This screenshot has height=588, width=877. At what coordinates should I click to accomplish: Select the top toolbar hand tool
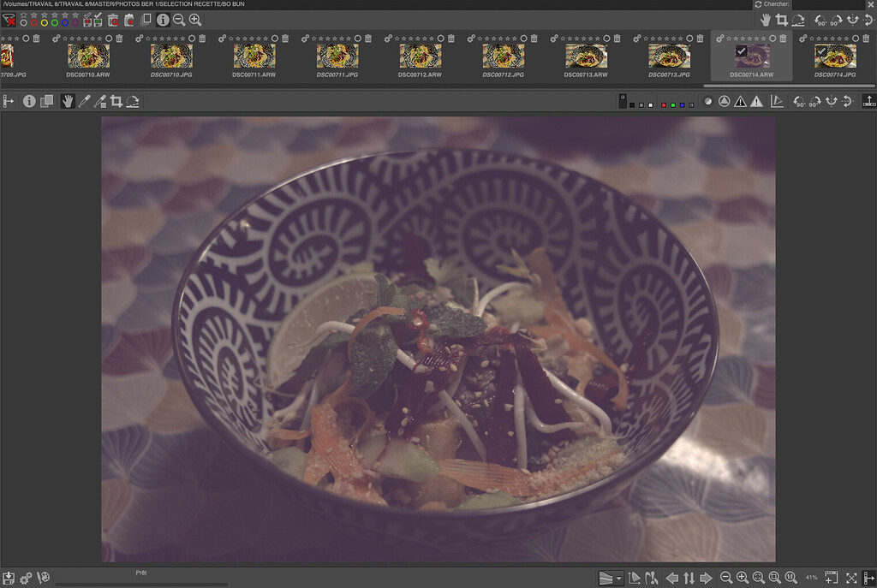tap(766, 21)
